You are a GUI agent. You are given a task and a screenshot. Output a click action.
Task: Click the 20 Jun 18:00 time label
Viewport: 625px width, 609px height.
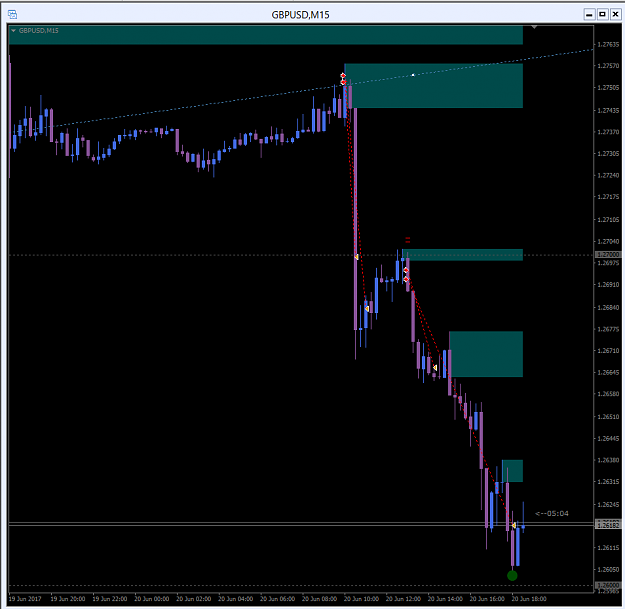point(529,599)
